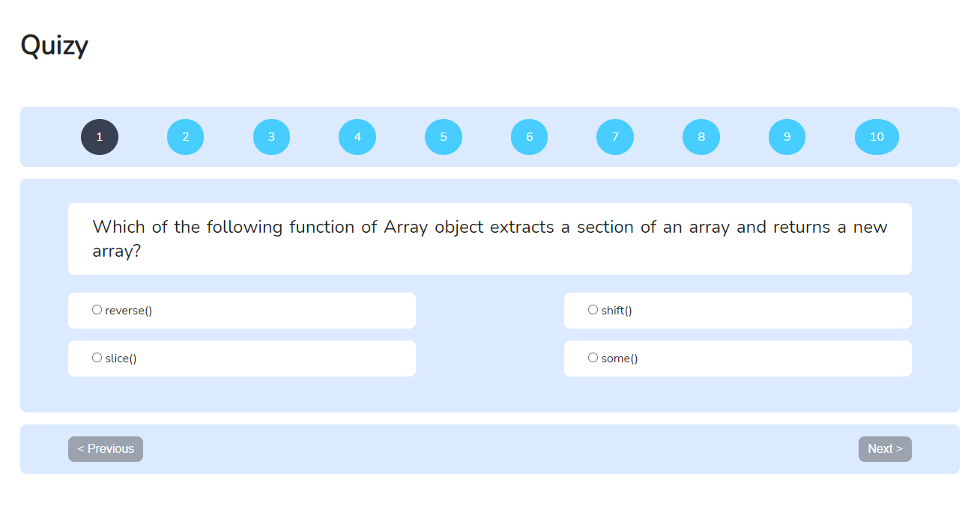Select the some() radio button
The width and height of the screenshot is (980, 512).
pyautogui.click(x=593, y=357)
